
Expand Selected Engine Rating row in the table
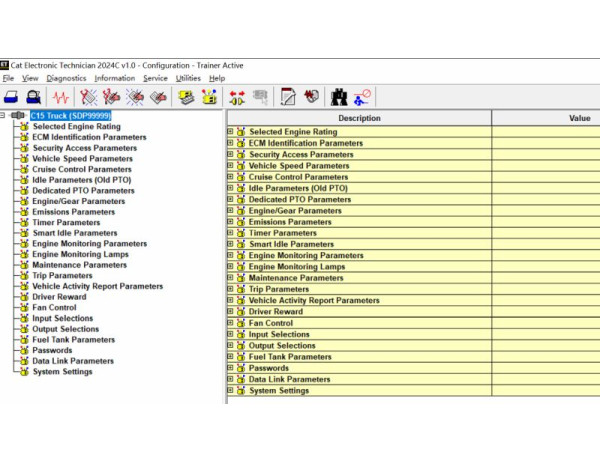(230, 132)
